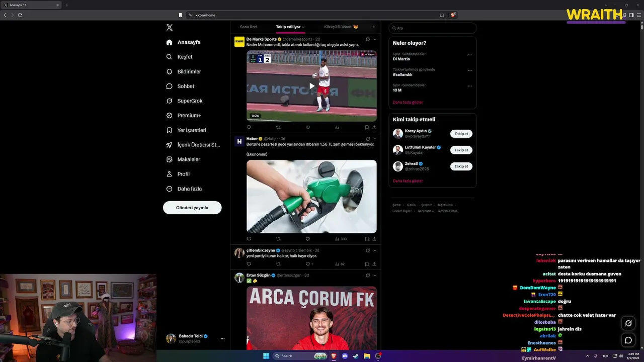Open the Grok floating button
The width and height of the screenshot is (644, 362).
628,323
